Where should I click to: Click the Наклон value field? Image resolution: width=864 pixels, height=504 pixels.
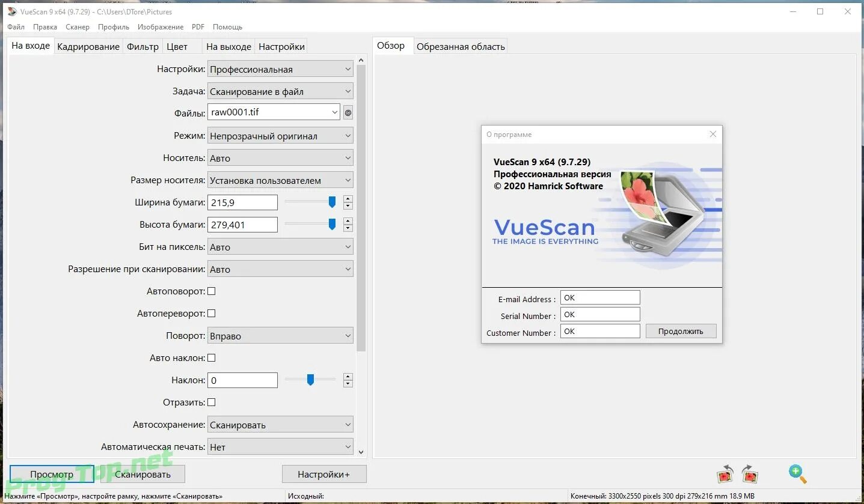coord(242,380)
